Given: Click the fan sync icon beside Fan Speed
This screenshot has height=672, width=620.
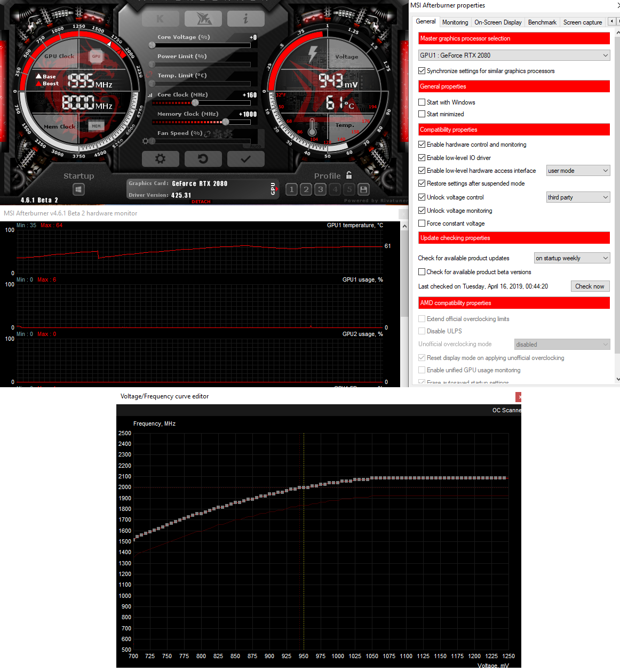Looking at the screenshot, I should pyautogui.click(x=207, y=134).
